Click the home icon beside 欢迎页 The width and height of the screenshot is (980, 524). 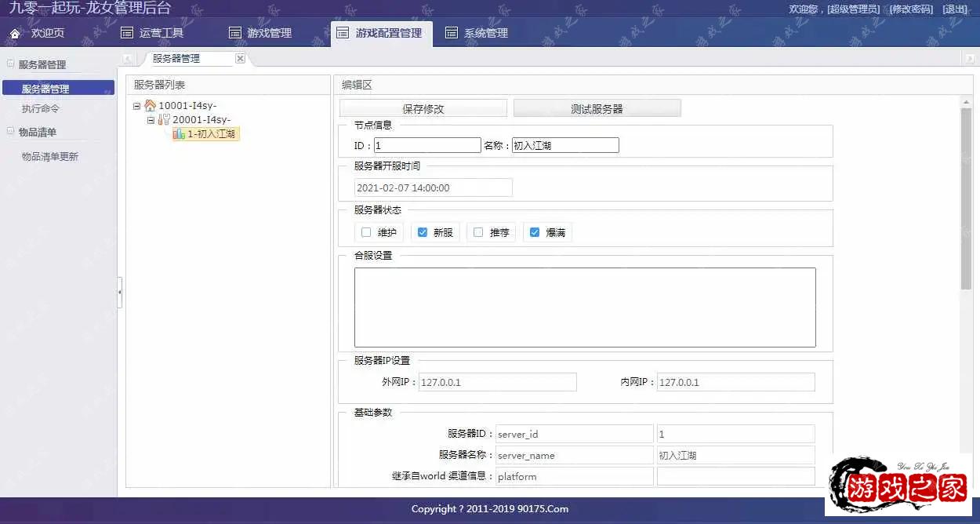click(x=14, y=34)
